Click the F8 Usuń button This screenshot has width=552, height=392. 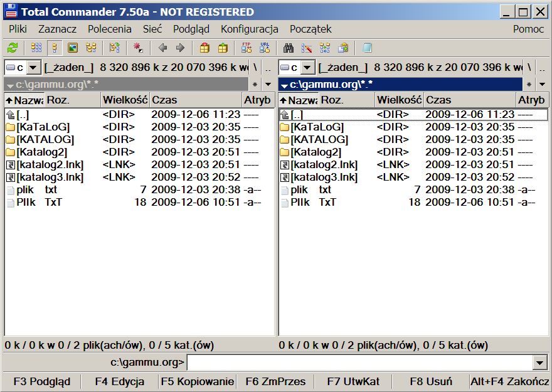(x=431, y=381)
